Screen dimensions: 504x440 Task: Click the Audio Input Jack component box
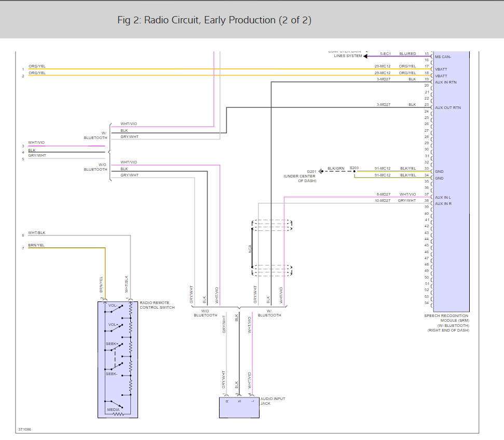(239, 407)
